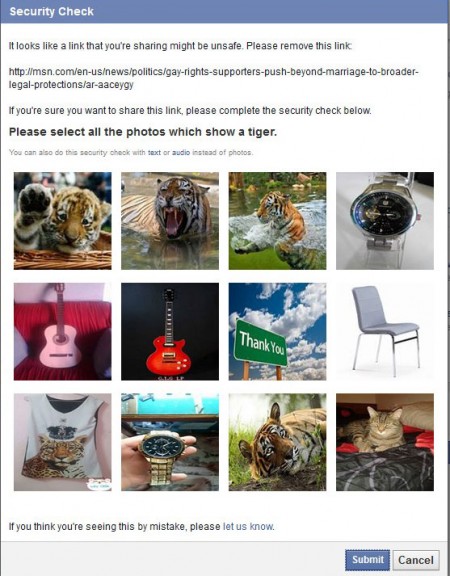Switch to the text security check
Image resolution: width=450 pixels, height=576 pixels.
coord(154,152)
